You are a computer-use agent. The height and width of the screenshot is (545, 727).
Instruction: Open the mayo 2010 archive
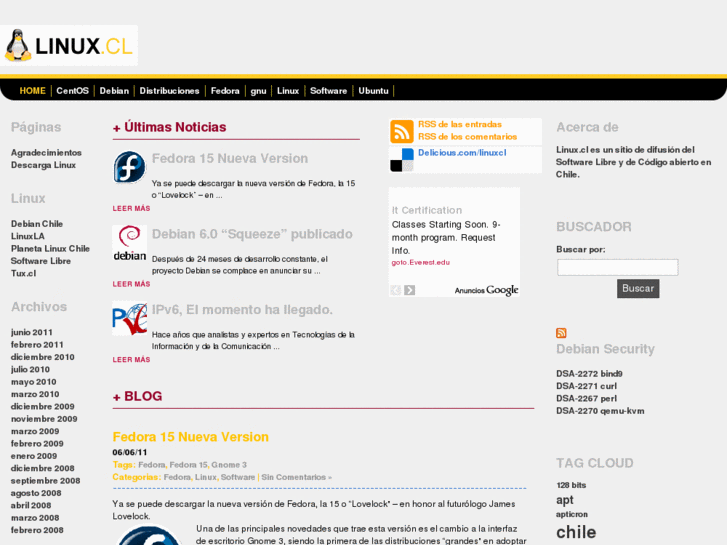coord(33,382)
